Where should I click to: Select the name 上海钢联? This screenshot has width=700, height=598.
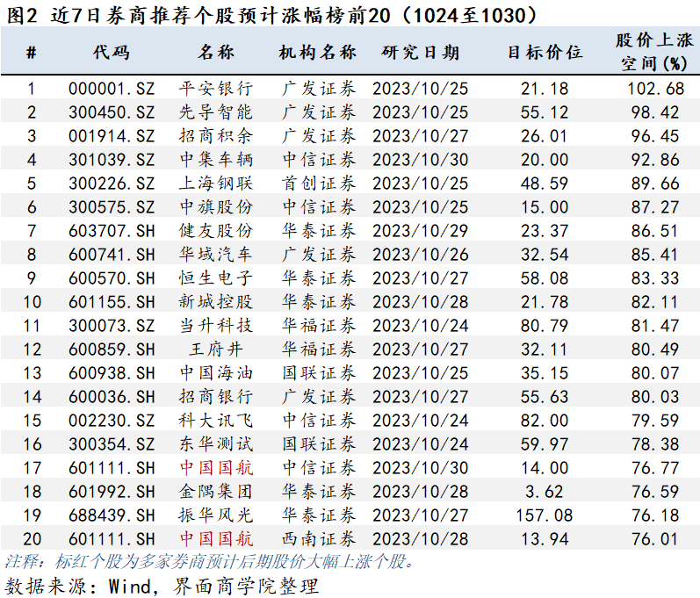coord(216,183)
